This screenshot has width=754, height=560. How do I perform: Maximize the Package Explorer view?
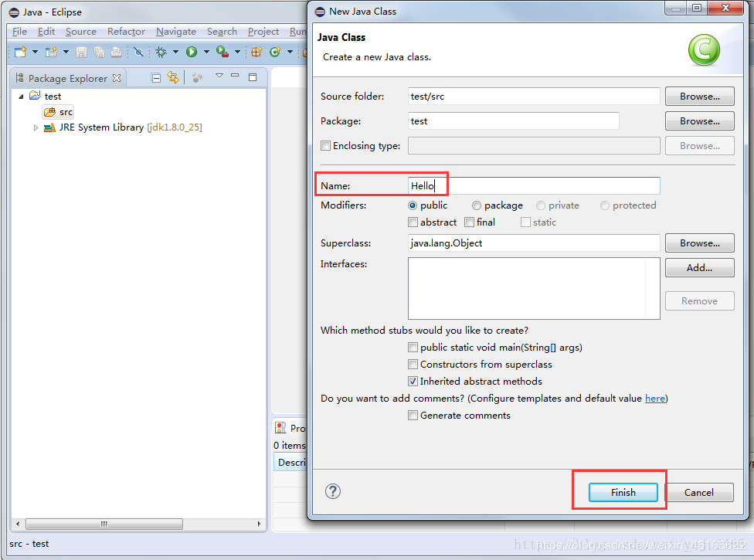pos(253,77)
